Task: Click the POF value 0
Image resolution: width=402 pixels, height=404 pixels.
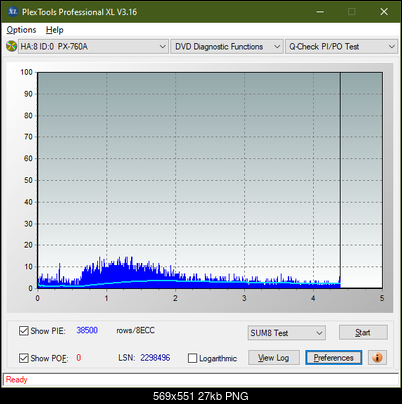Action: pyautogui.click(x=79, y=358)
